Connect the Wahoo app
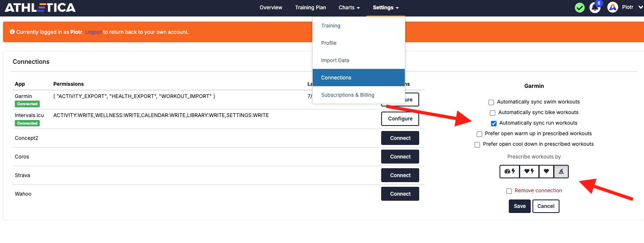The height and width of the screenshot is (243, 644). tap(400, 194)
